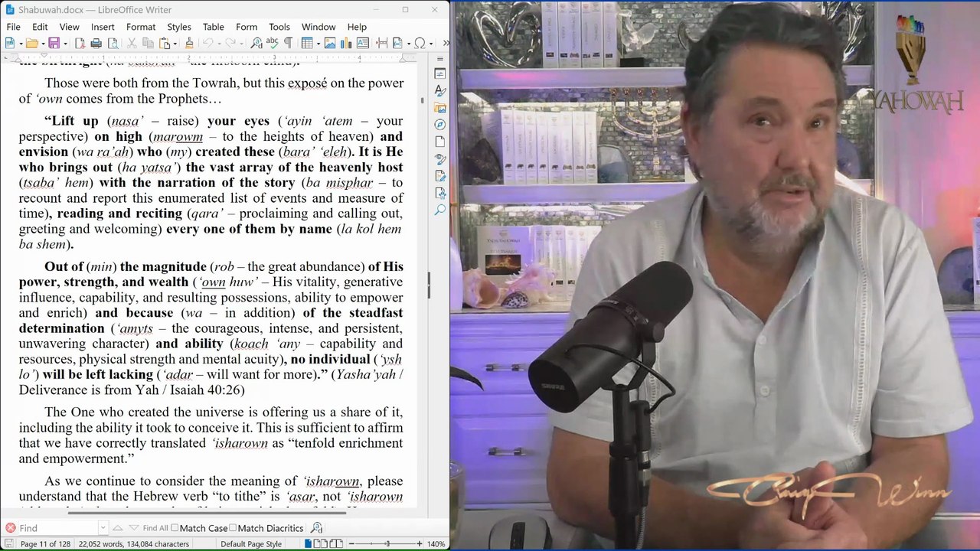Open the Table menu
980x551 pixels.
pos(213,27)
